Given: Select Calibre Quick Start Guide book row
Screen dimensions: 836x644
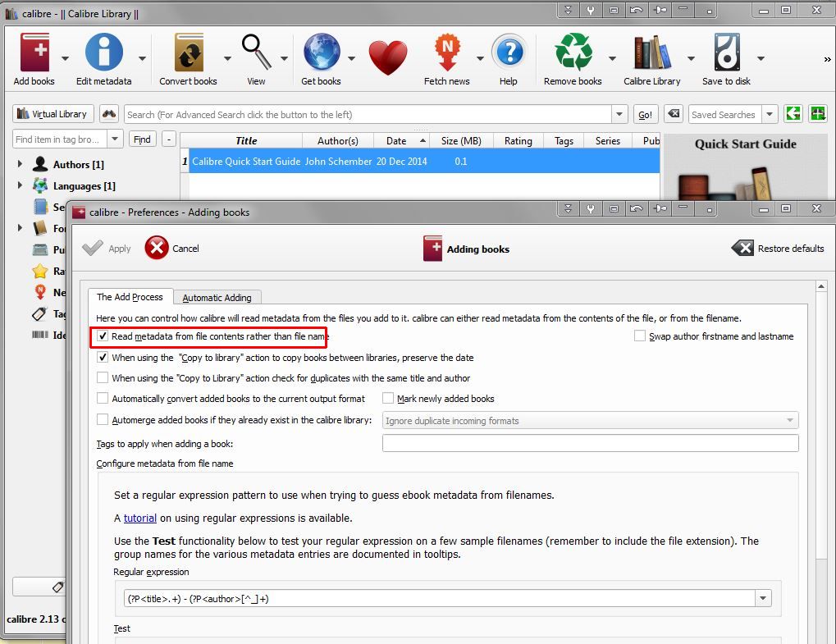Looking at the screenshot, I should coord(420,161).
